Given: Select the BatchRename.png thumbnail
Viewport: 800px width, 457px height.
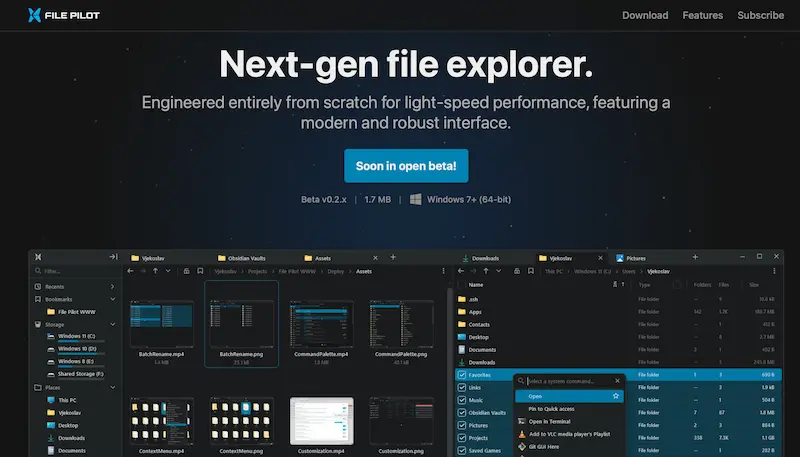Looking at the screenshot, I should [x=241, y=324].
